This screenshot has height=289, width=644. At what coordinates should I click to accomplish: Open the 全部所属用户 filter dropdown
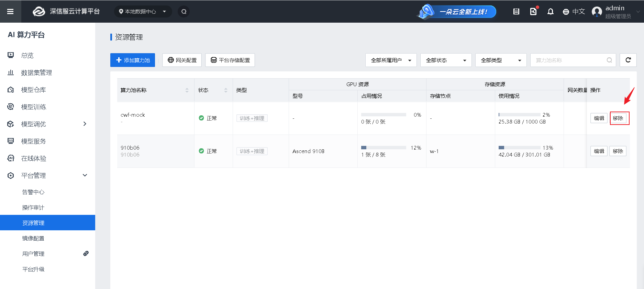391,60
